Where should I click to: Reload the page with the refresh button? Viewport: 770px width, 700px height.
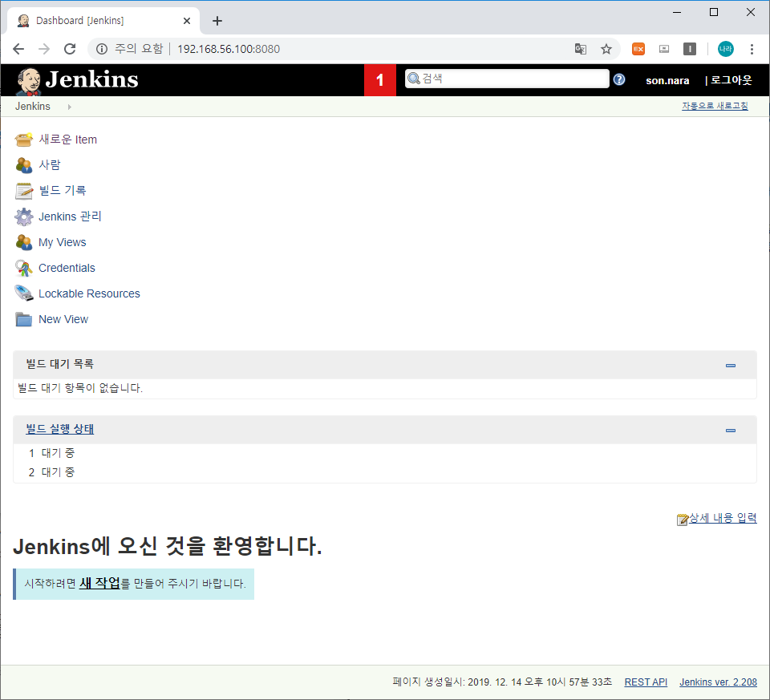70,49
